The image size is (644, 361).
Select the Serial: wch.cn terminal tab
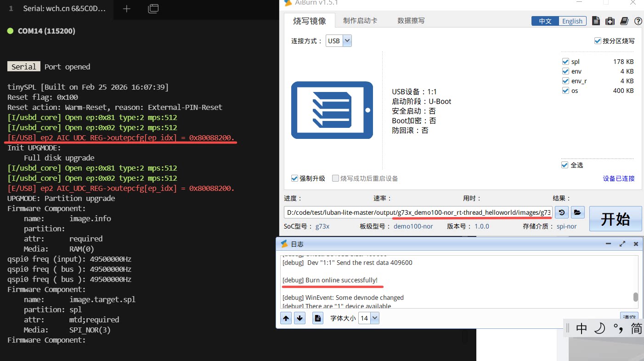pos(58,9)
